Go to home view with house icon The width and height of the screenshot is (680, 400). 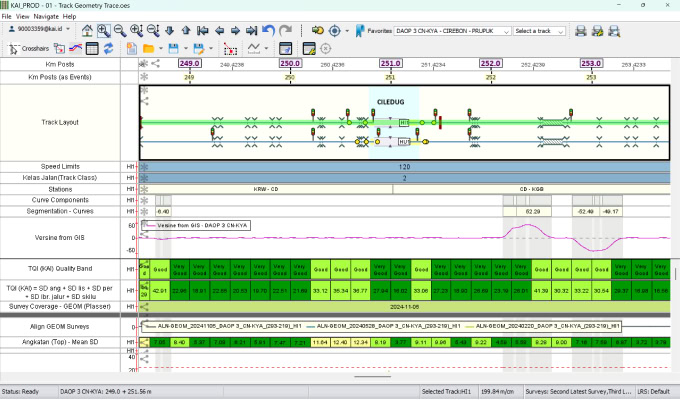click(87, 31)
